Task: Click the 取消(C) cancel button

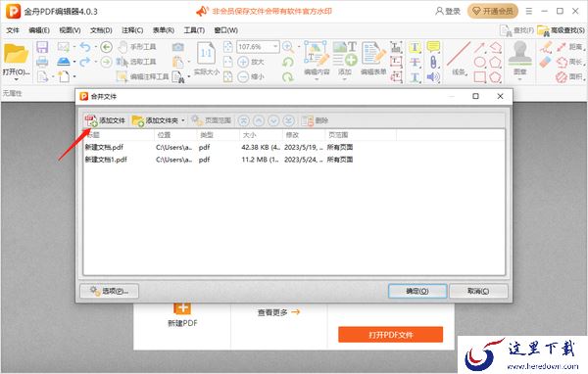Action: [478, 291]
